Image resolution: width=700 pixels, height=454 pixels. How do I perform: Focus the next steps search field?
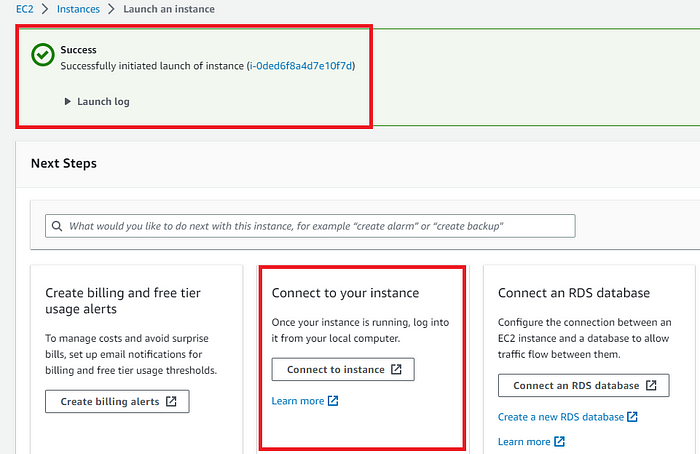click(x=310, y=226)
